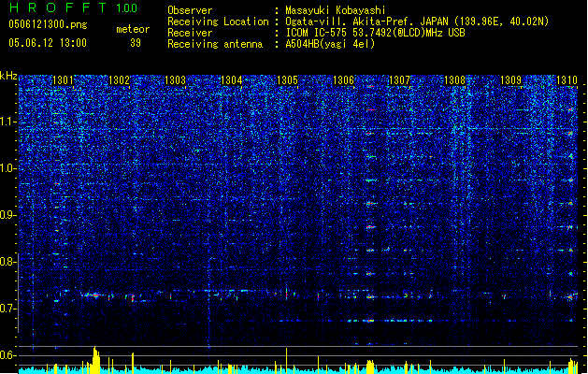
Task: Click the 1308 time marker
Action: (x=455, y=80)
